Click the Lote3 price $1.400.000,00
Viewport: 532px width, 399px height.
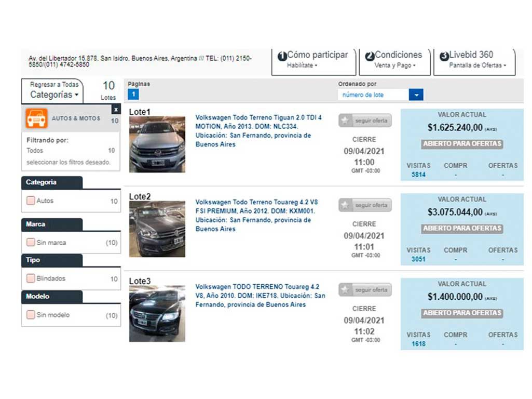pyautogui.click(x=455, y=297)
